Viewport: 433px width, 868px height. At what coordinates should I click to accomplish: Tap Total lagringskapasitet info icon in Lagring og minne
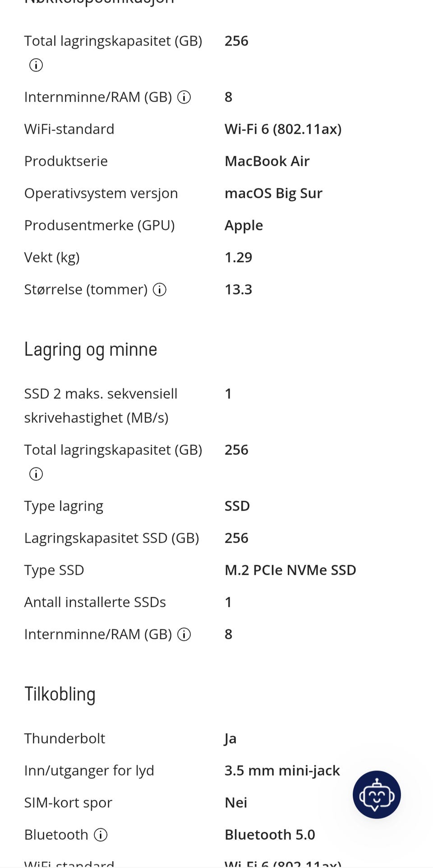pyautogui.click(x=36, y=474)
